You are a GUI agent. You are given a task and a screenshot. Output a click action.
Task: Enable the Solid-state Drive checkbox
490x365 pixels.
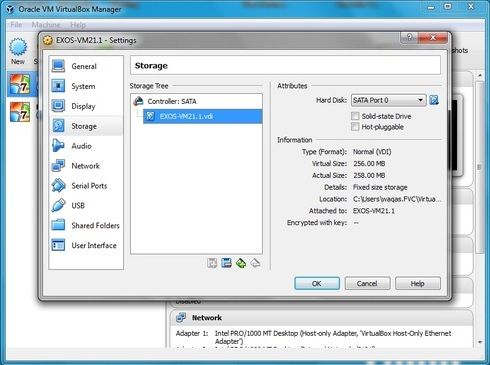tap(355, 116)
